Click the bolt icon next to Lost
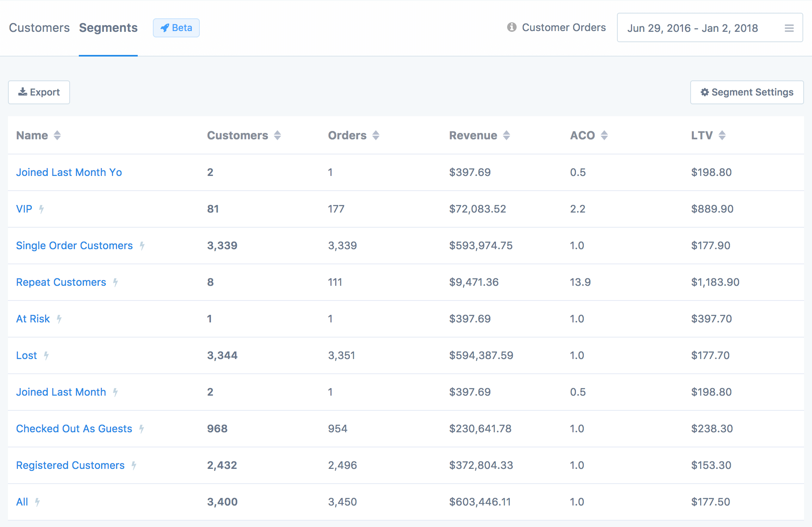The image size is (812, 527). pos(46,355)
